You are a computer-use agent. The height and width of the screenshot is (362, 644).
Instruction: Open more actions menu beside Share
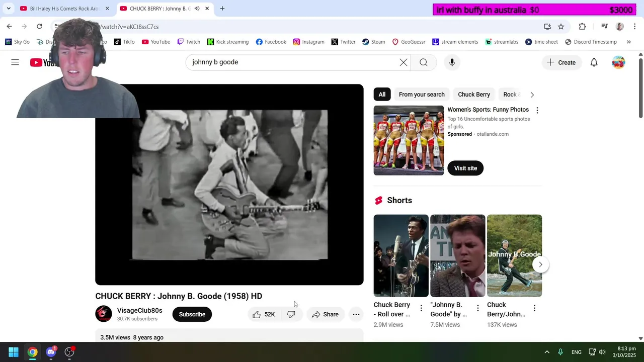tap(356, 314)
